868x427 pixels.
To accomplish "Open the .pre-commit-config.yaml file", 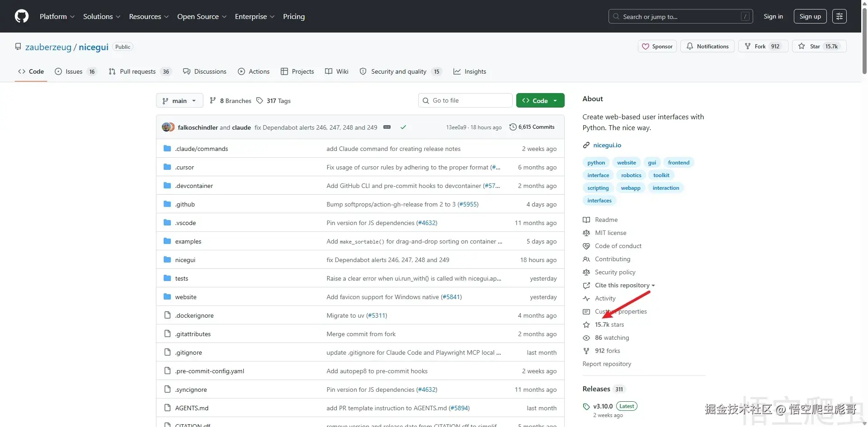I will pyautogui.click(x=210, y=371).
